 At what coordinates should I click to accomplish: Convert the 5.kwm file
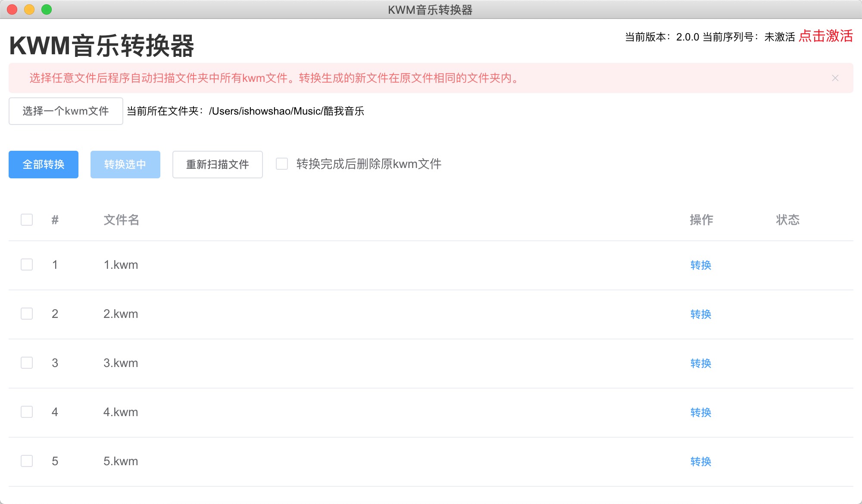click(700, 461)
